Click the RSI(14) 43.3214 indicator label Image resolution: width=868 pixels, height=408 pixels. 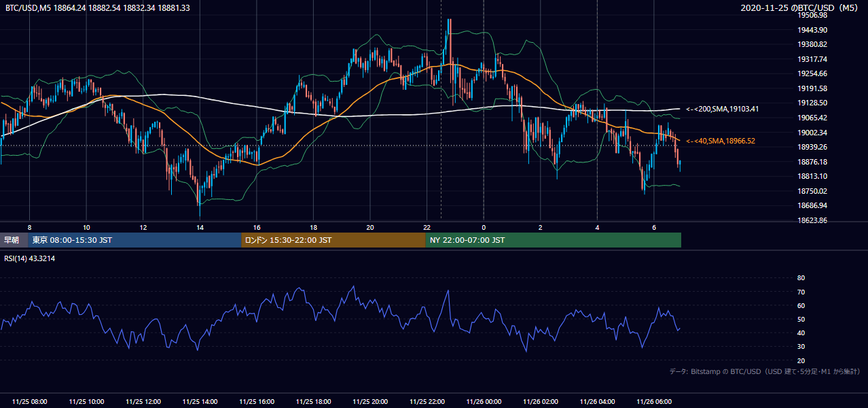click(30, 258)
